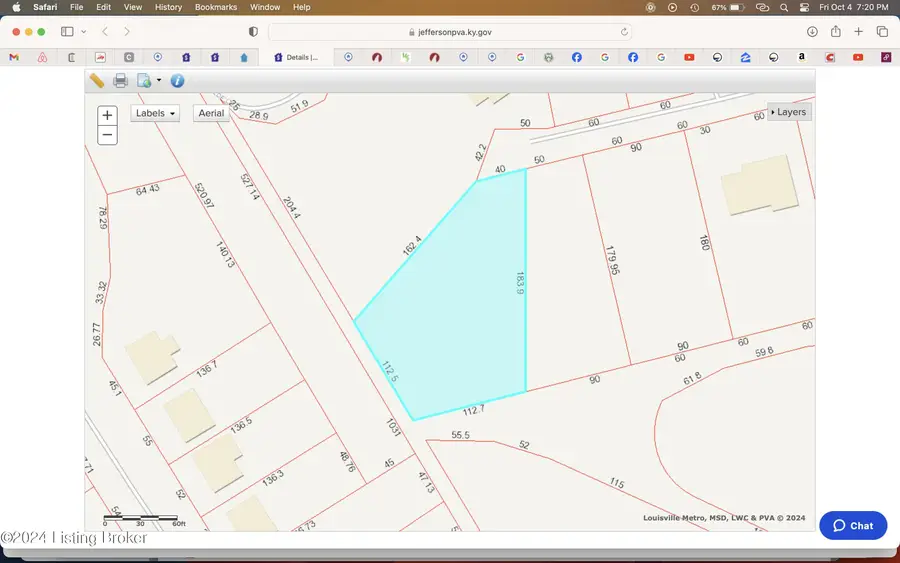Open the File menu
This screenshot has height=563, width=900.
[76, 7]
